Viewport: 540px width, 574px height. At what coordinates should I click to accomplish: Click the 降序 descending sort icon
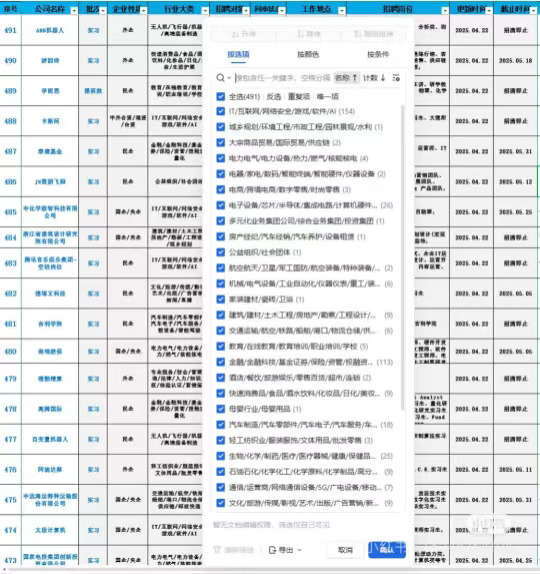click(300, 34)
